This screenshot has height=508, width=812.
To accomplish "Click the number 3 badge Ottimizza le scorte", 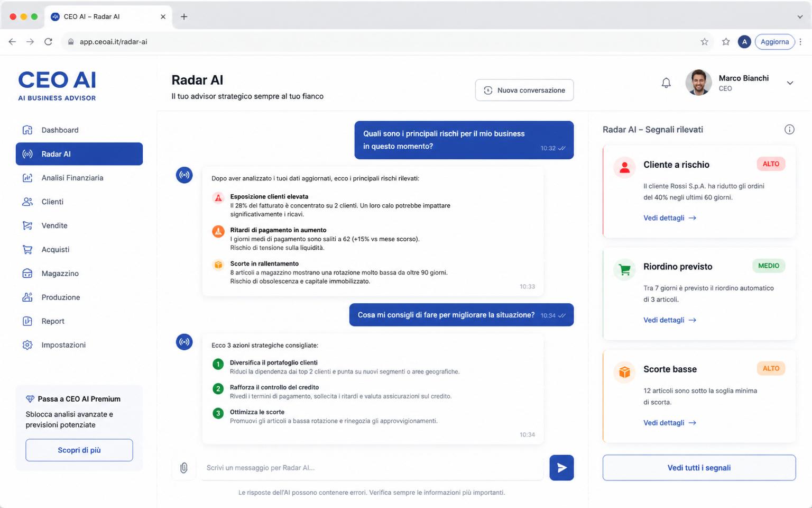I will pos(218,413).
